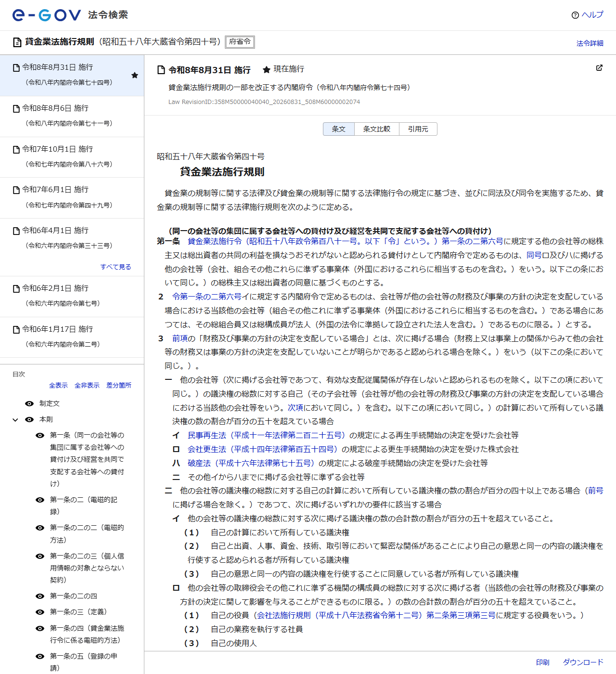Toggle visibility of 第一条の五（登録の申請）
Image resolution: width=616 pixels, height=674 pixels.
pos(40,656)
